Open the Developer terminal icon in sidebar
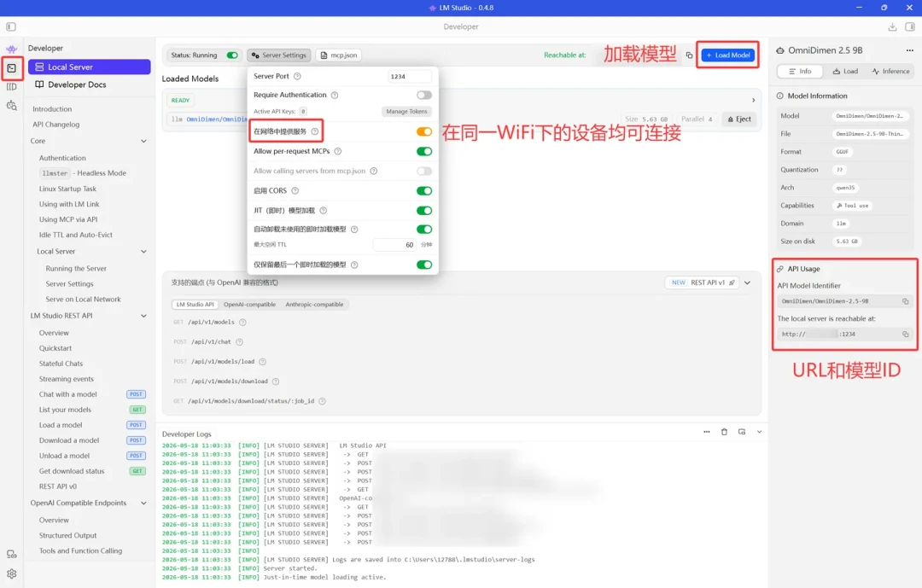The height and width of the screenshot is (588, 922). (x=11, y=68)
